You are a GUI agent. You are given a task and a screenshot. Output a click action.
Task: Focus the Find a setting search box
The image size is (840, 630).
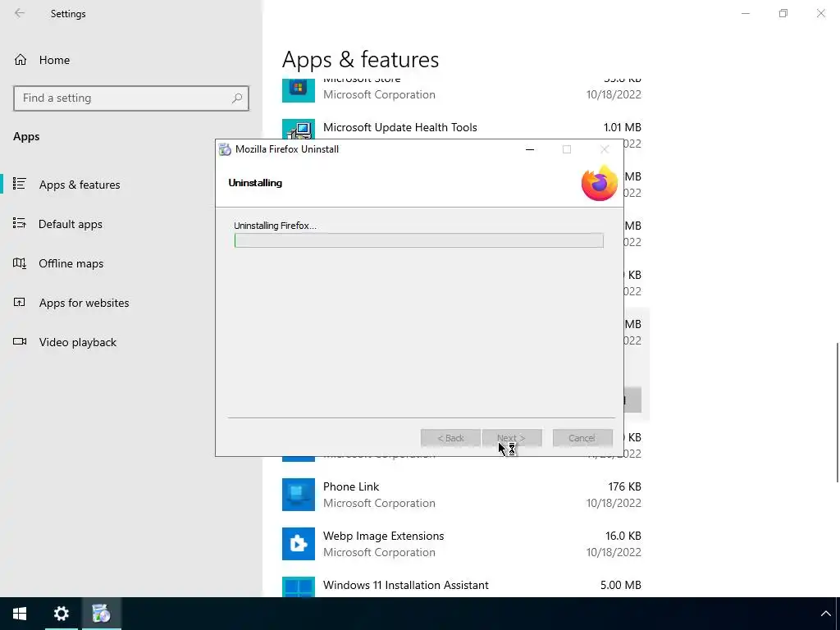coord(131,98)
